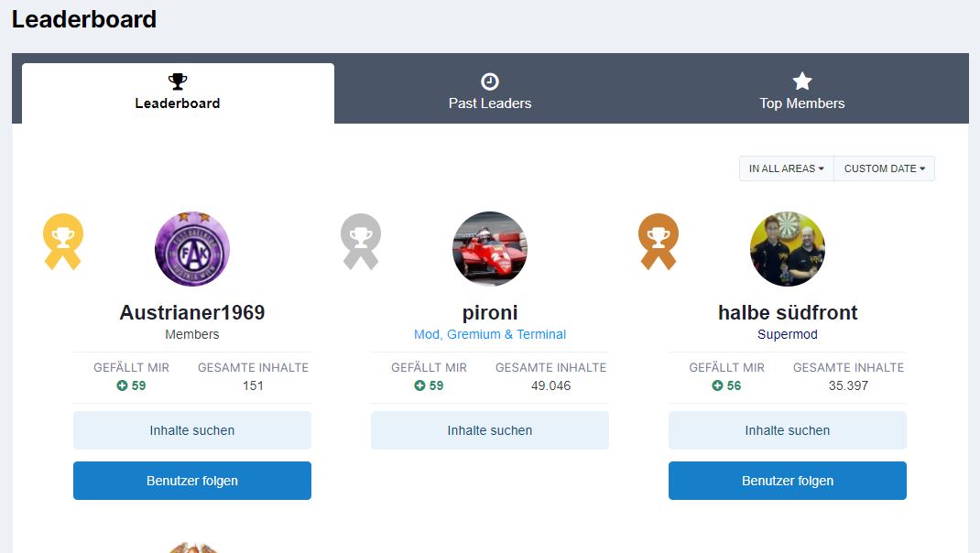
Task: Click Inhalte suchen under pironi
Action: click(x=490, y=430)
